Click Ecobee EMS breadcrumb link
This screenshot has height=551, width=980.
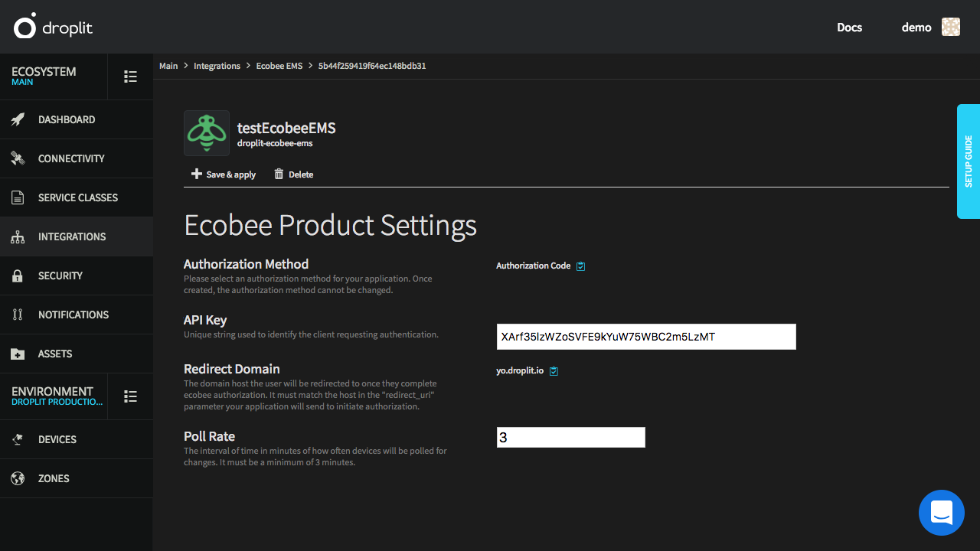[279, 66]
